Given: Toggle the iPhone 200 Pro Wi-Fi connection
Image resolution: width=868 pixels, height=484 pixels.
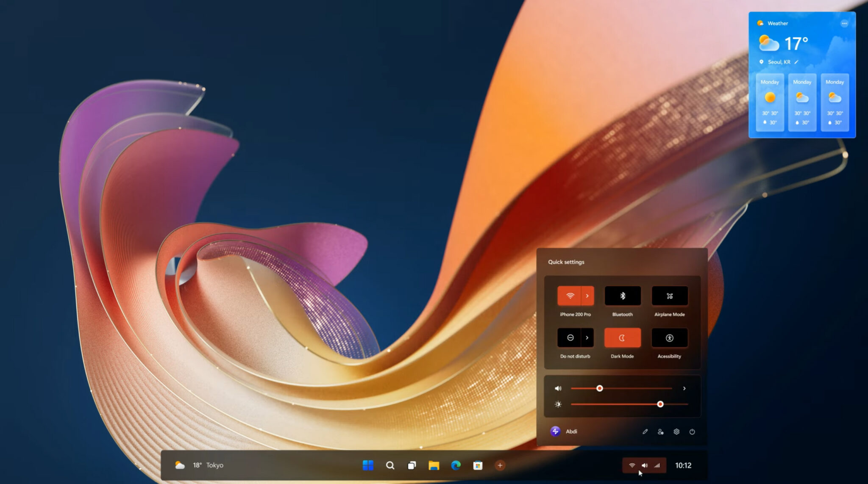Looking at the screenshot, I should point(569,296).
